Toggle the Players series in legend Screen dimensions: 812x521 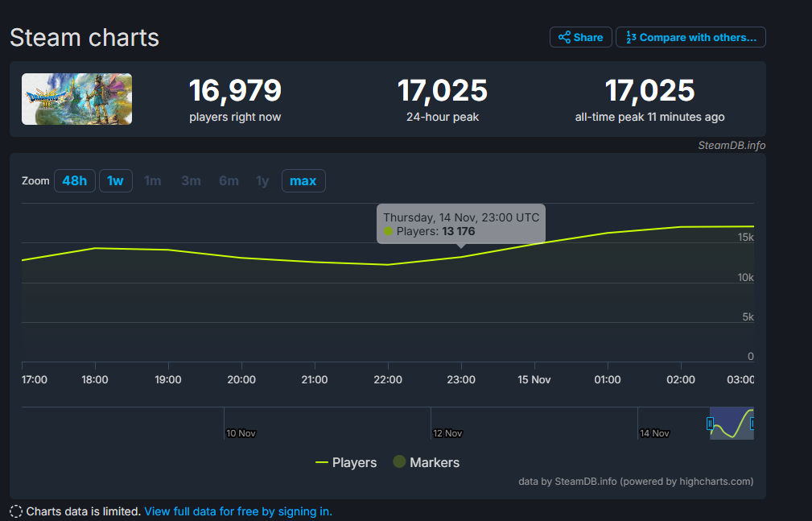click(346, 462)
